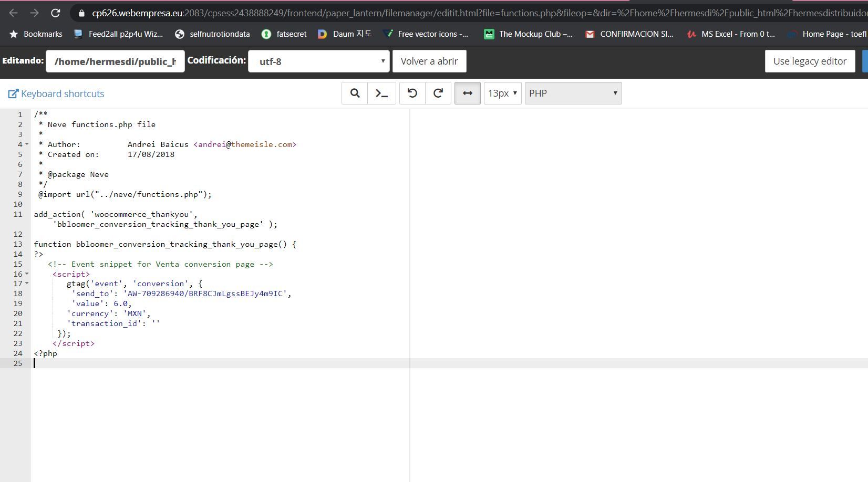Click the 'value': 6.0 line
The height and width of the screenshot is (482, 868).
(x=102, y=303)
